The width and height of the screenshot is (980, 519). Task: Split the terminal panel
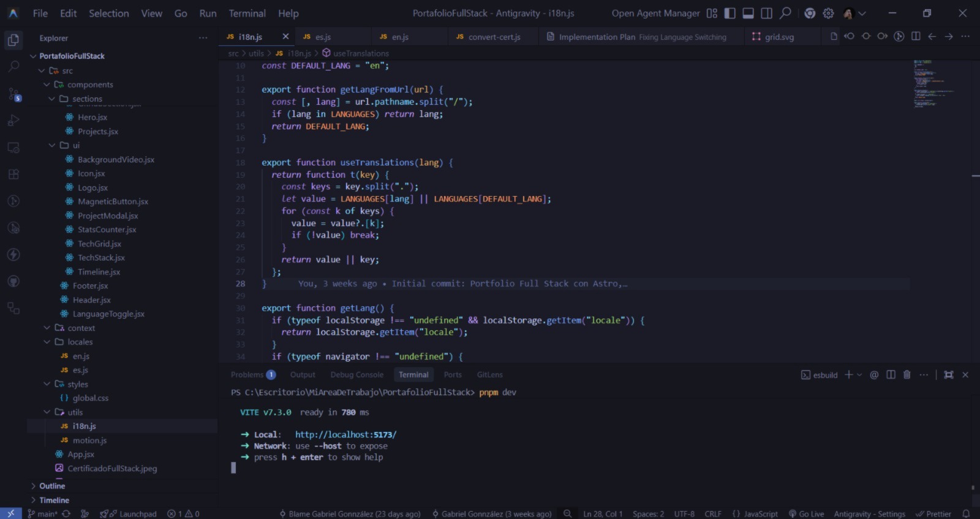[x=891, y=375]
